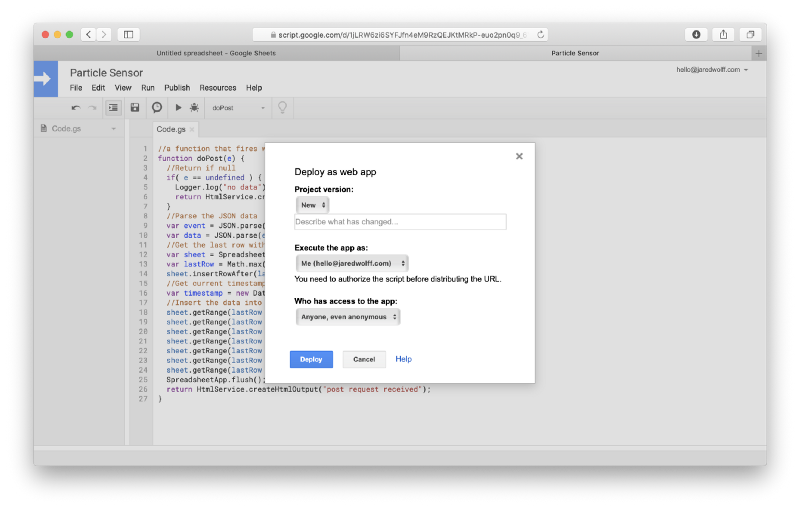
Task: Switch to the Particle Sensor browser tab
Action: point(575,53)
